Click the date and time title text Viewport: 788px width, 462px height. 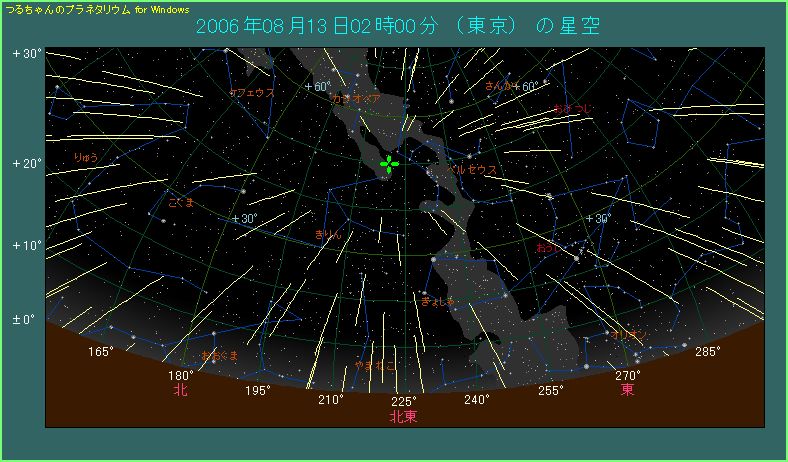398,26
